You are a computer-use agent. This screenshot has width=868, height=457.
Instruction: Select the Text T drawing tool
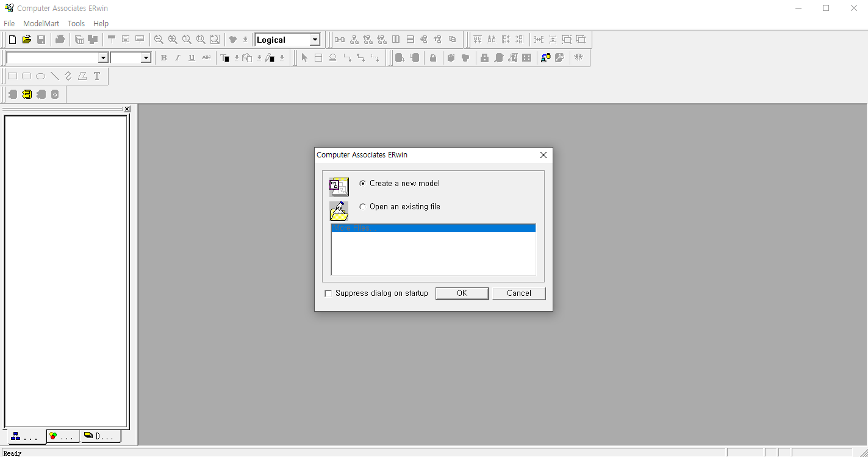point(96,76)
